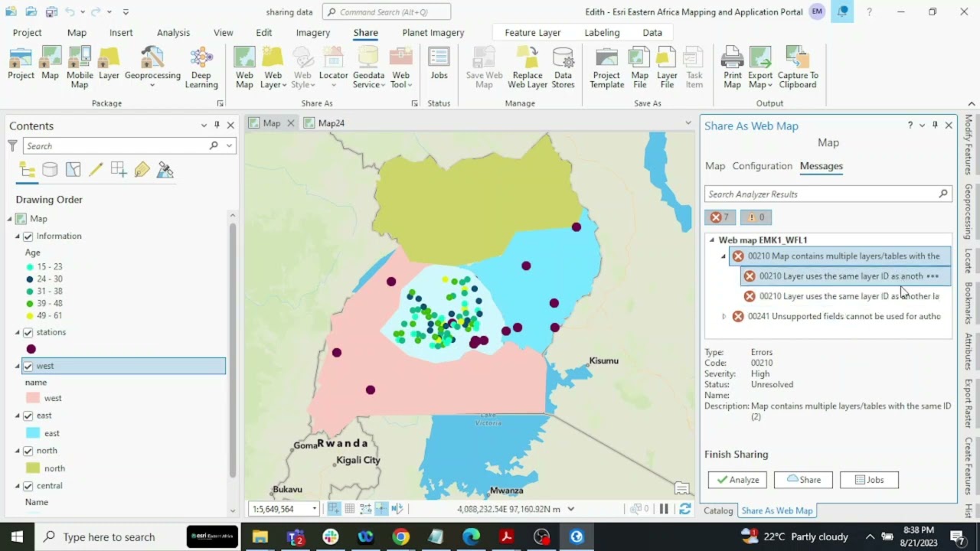Click the Share button under Finish Sharing
Screen dimensions: 980x551
click(x=803, y=480)
